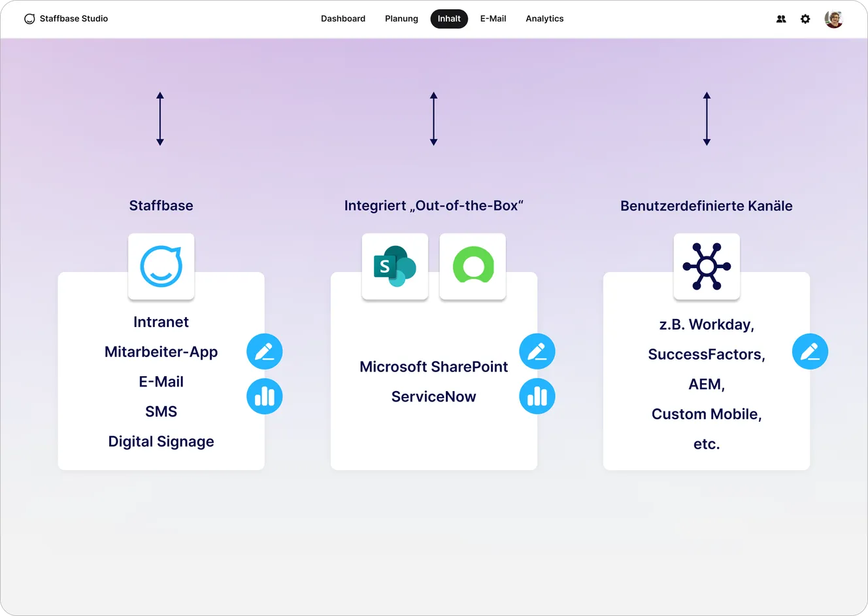Click the etc. text in custom card

(x=707, y=444)
